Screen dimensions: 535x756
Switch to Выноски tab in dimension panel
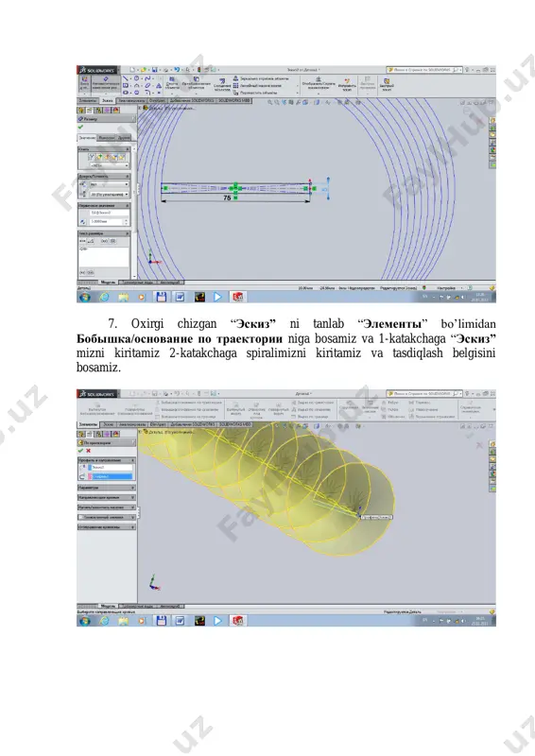(x=107, y=138)
